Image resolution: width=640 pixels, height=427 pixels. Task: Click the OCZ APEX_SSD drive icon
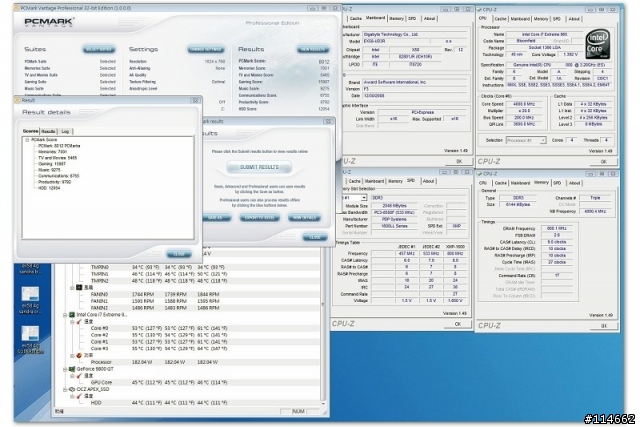pos(72,389)
